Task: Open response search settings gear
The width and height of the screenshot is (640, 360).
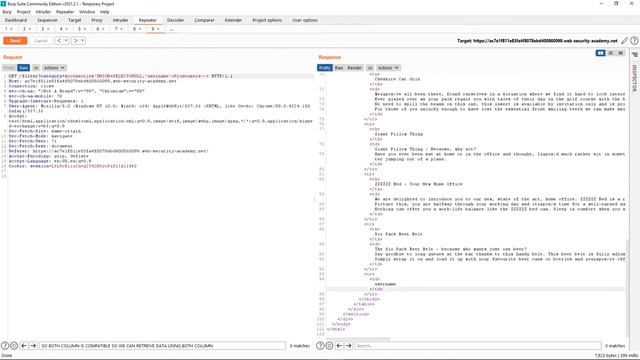Action: pos(329,346)
